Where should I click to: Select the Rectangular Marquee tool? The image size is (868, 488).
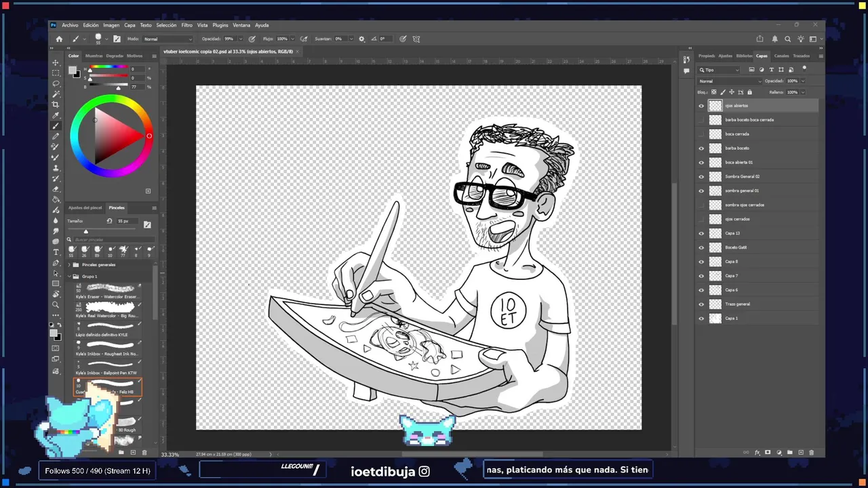[x=56, y=73]
